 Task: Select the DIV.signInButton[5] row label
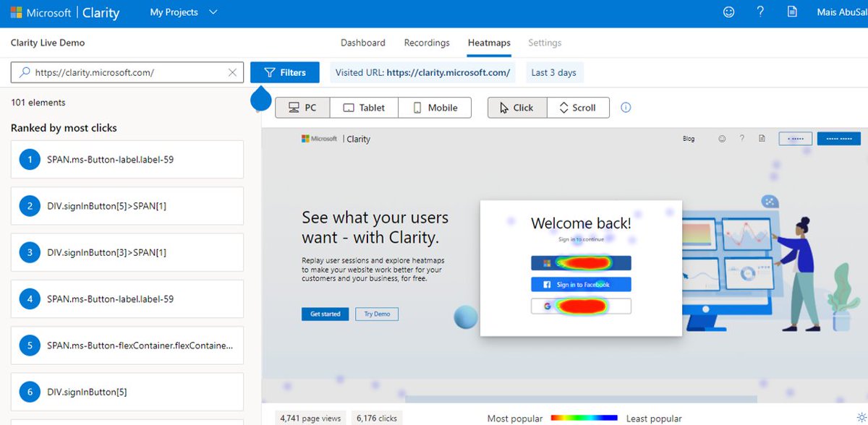[x=87, y=392]
